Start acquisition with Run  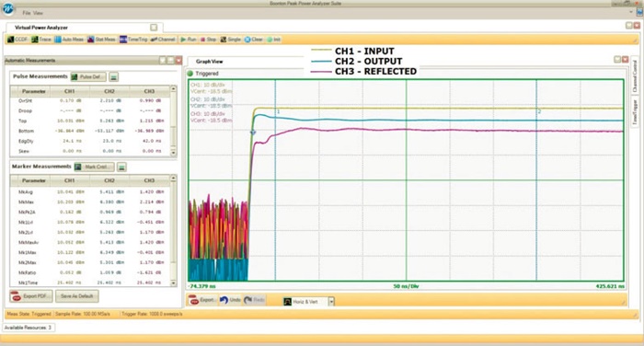point(189,40)
